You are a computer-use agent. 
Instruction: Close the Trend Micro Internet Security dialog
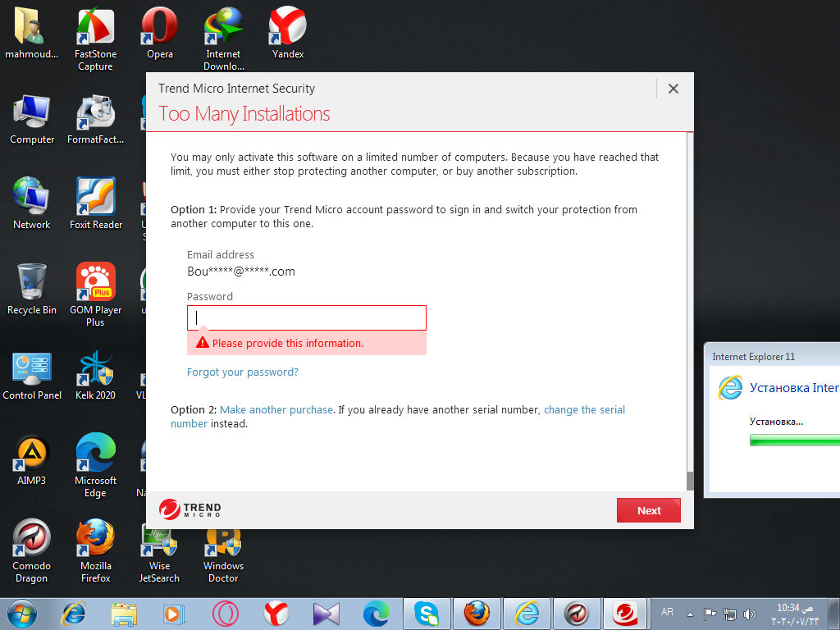673,89
